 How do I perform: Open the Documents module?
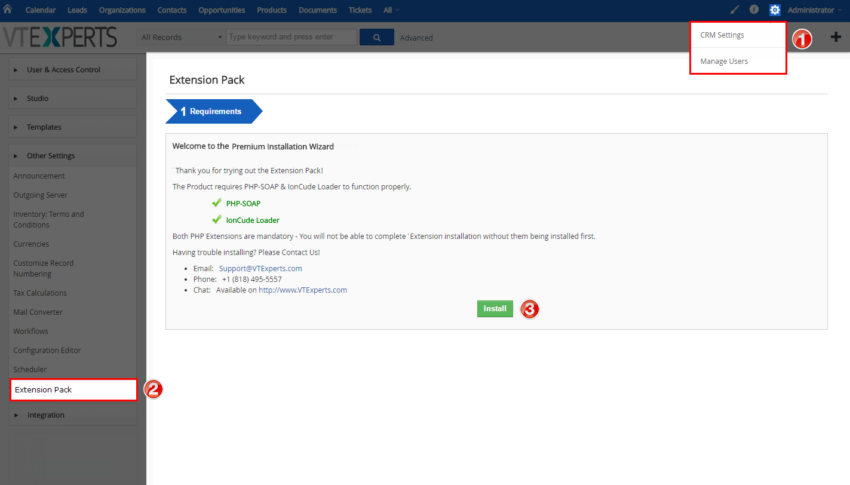(x=318, y=10)
